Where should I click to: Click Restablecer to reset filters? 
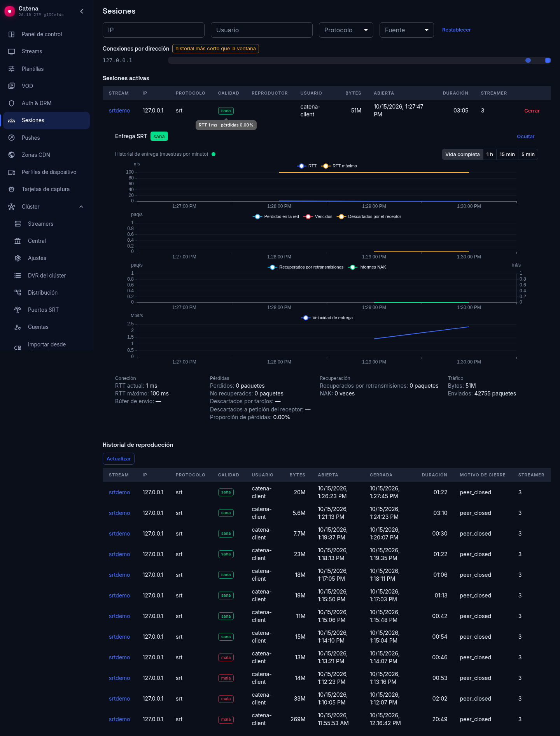click(x=456, y=30)
